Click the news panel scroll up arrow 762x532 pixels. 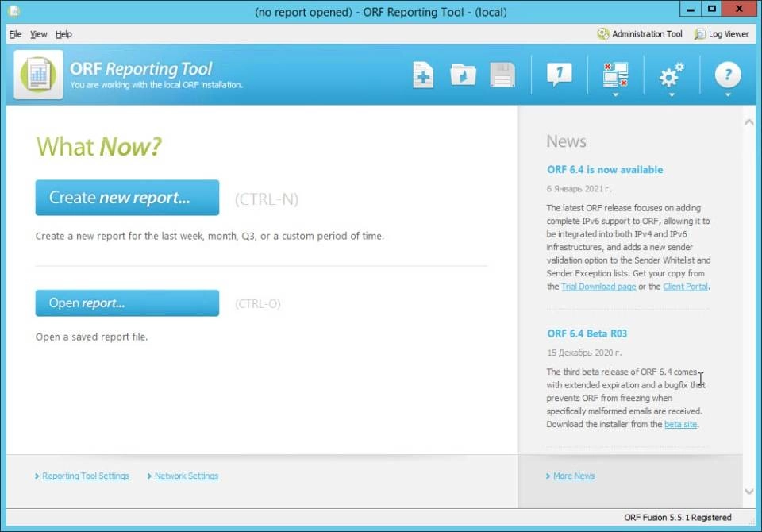(x=749, y=122)
